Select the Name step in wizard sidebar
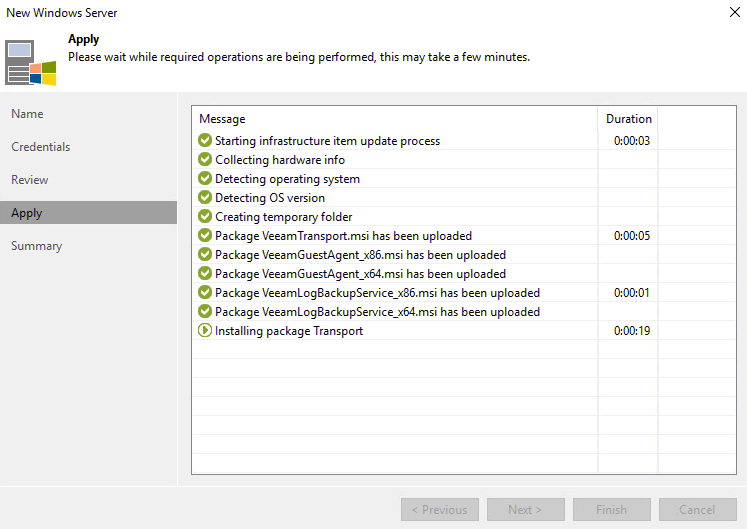Screen dimensions: 747x529 pyautogui.click(x=28, y=114)
